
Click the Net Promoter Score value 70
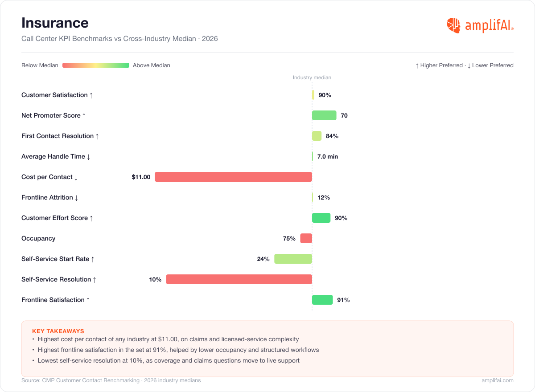[x=344, y=115]
